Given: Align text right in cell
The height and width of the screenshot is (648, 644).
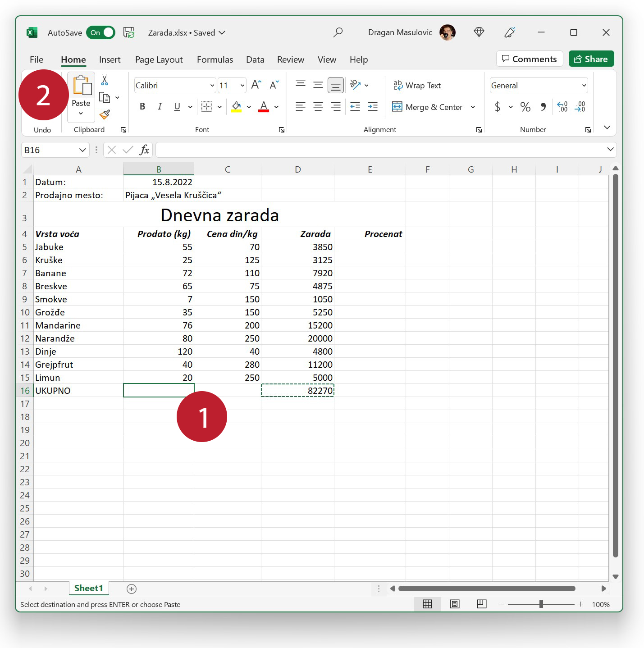Looking at the screenshot, I should point(336,107).
